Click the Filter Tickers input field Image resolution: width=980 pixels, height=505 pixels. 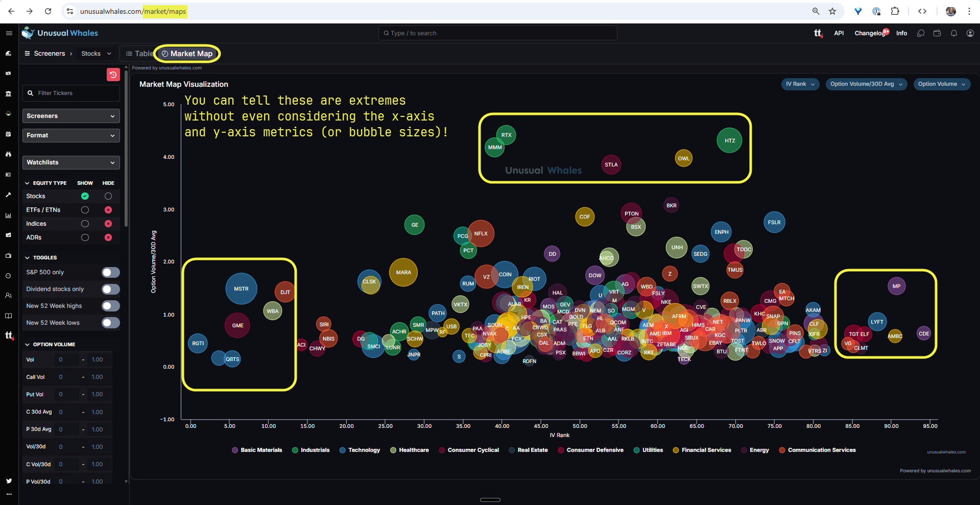click(71, 93)
